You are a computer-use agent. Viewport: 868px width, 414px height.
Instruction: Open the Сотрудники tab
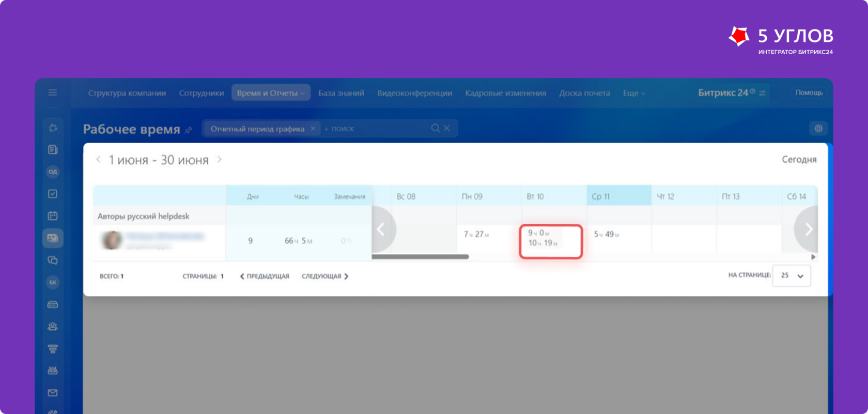point(202,93)
